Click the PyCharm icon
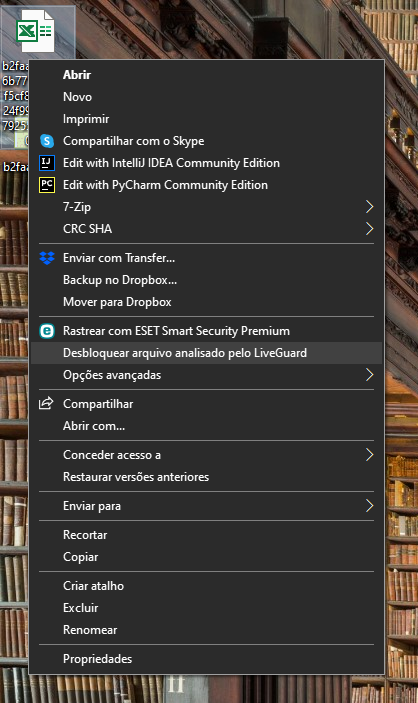Viewport: 418px width, 703px height. [47, 185]
